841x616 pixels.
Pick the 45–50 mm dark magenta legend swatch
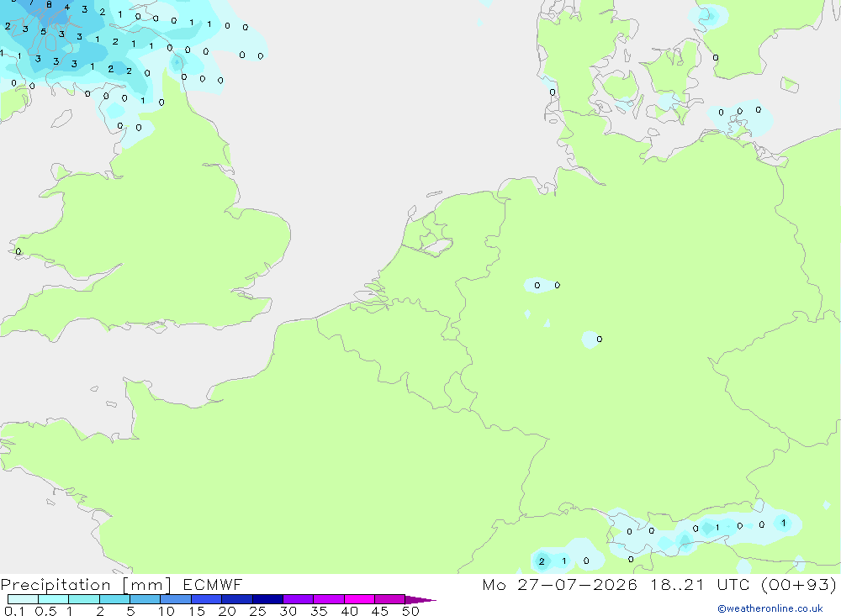point(390,599)
